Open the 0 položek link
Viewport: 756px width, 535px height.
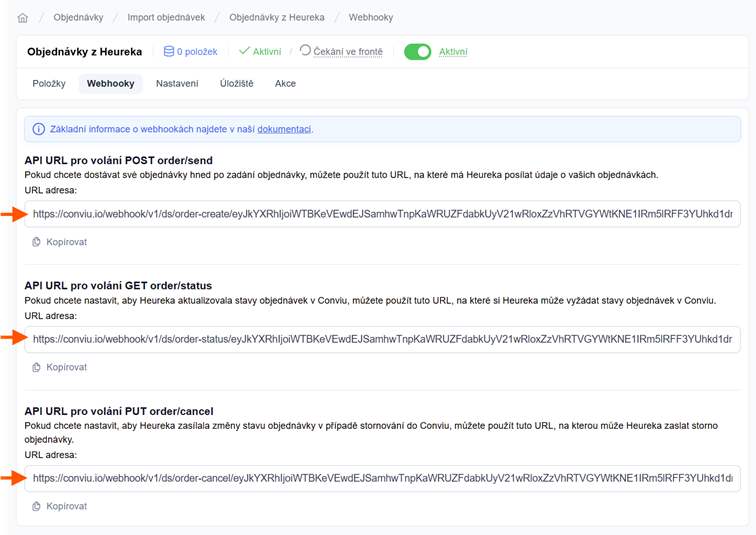click(197, 52)
